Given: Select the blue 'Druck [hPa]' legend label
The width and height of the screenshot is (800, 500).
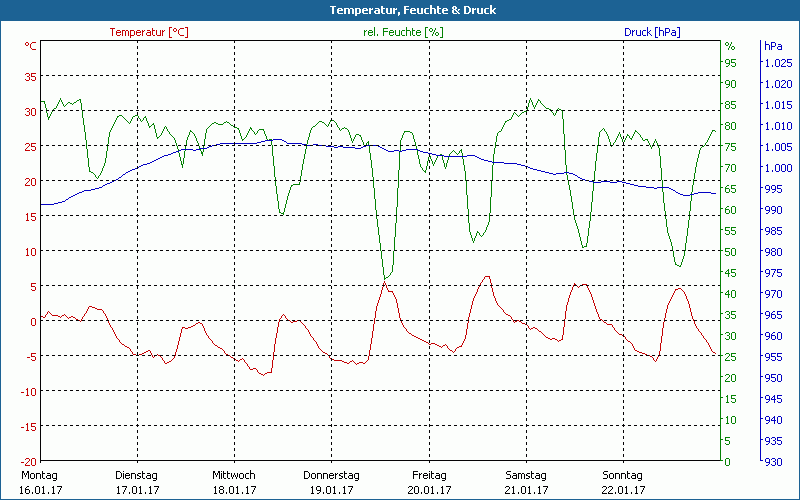Looking at the screenshot, I should [x=652, y=32].
